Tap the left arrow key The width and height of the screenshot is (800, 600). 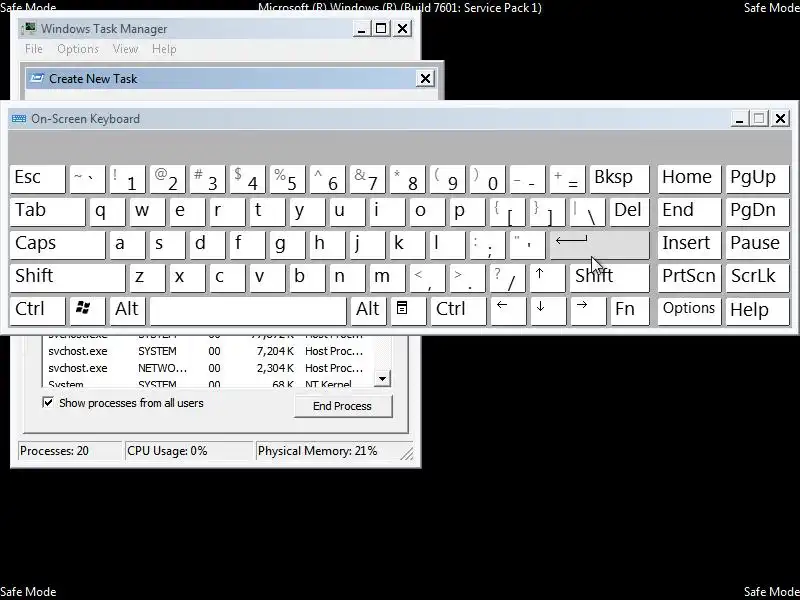[508, 311]
